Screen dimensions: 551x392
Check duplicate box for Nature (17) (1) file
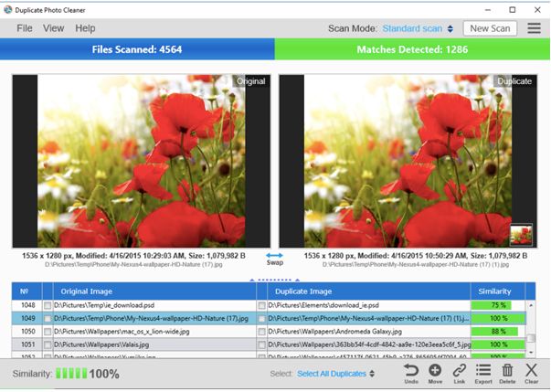[x=261, y=319]
